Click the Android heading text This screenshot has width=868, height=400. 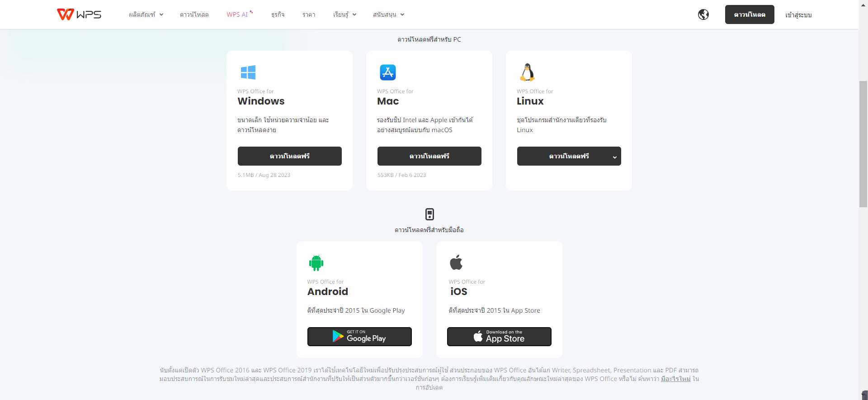click(328, 291)
